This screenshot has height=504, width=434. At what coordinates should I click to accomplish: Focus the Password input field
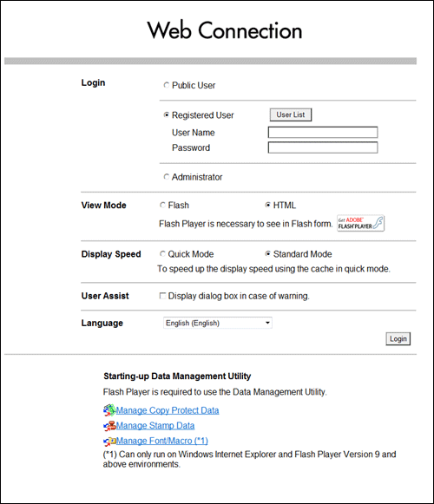pyautogui.click(x=323, y=147)
